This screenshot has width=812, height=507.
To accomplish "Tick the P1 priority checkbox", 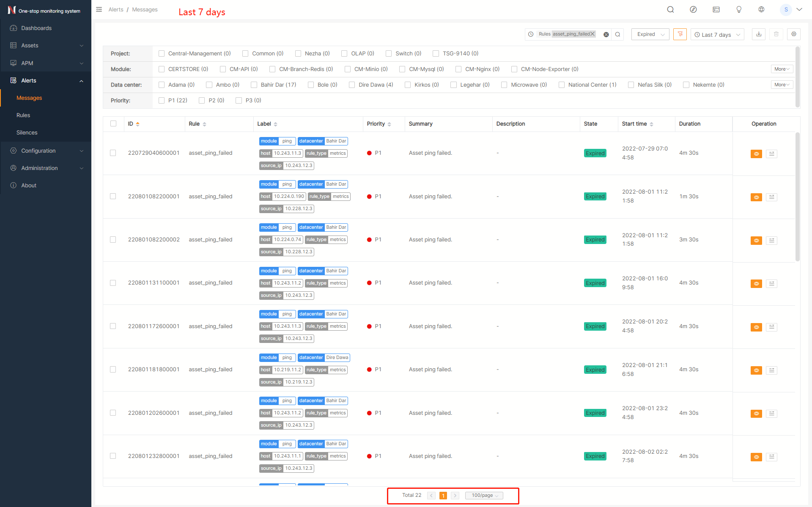I will (x=162, y=101).
